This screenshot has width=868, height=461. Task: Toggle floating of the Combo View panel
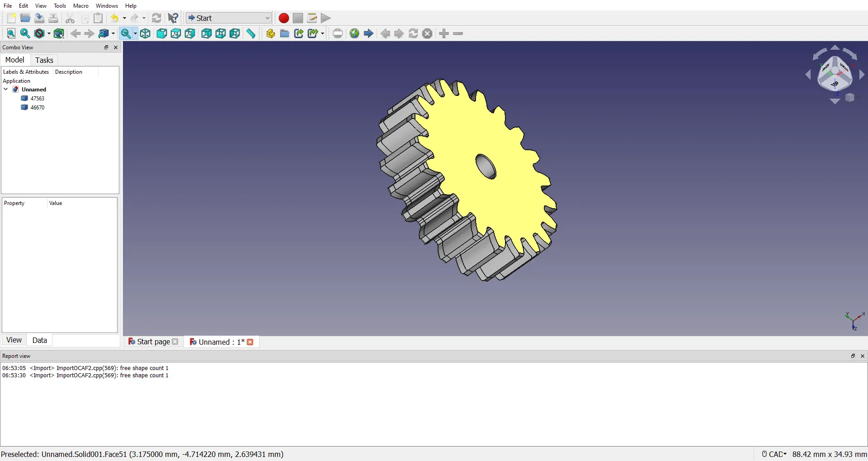coord(106,48)
